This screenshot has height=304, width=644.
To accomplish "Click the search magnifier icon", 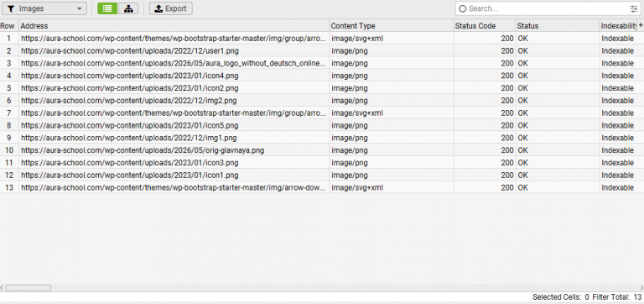I will click(x=463, y=8).
